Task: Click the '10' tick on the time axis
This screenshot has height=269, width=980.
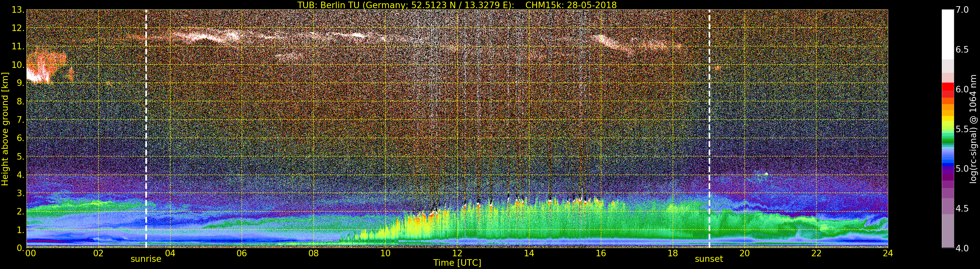Action: coord(385,253)
